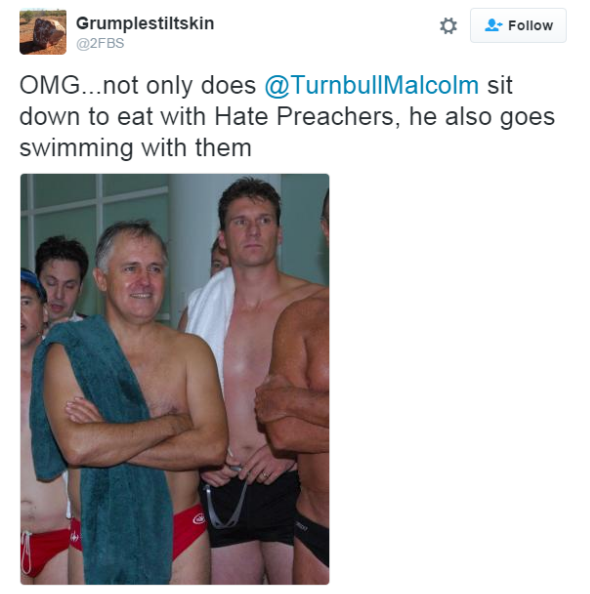Click the red swimwear area of the photo
Viewport: 590px width, 594px height.
pyautogui.click(x=189, y=528)
